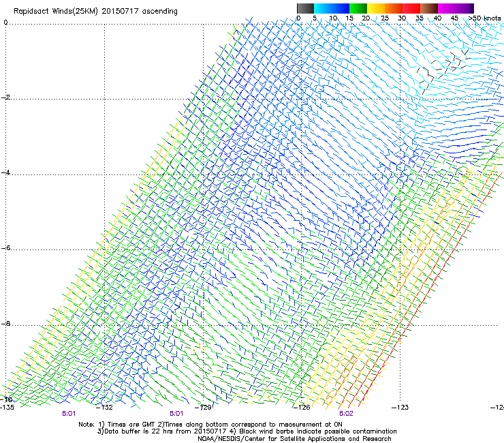Click longitude axis label '-123'

pos(400,408)
